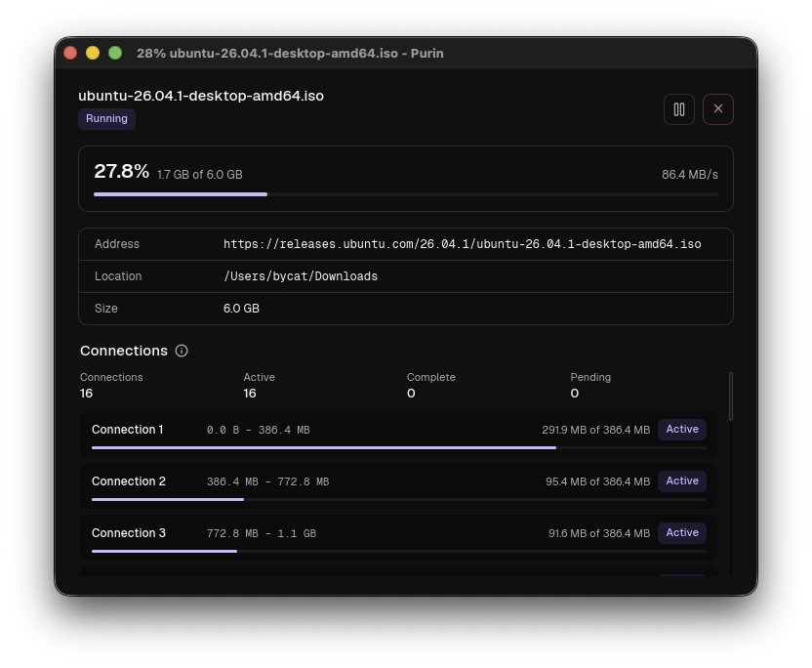
Task: Cancel the download with the red X button
Action: 717,109
